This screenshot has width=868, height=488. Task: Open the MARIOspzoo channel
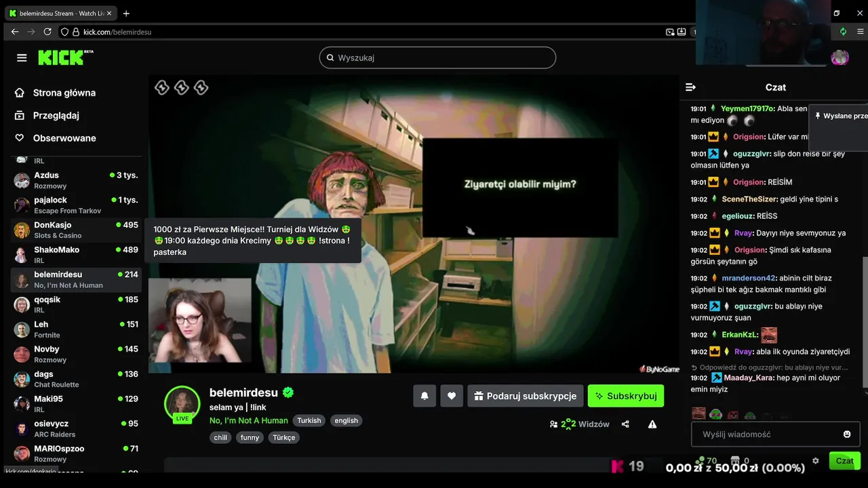[x=76, y=453]
